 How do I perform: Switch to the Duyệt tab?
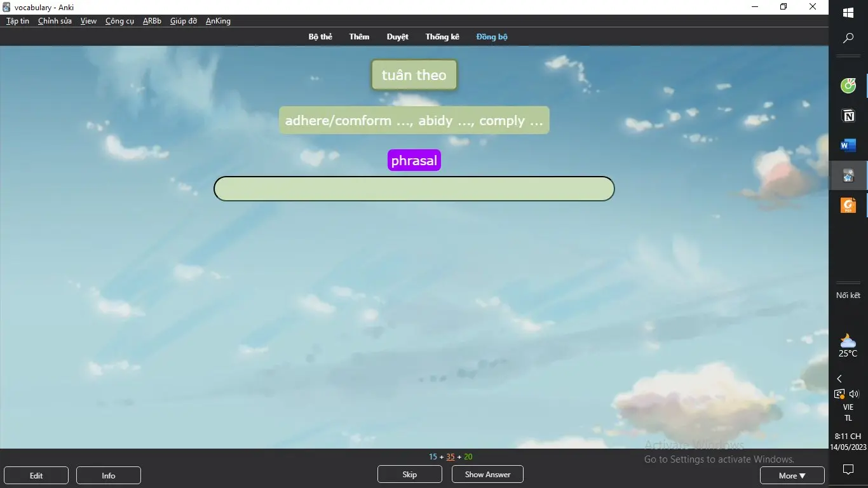397,36
